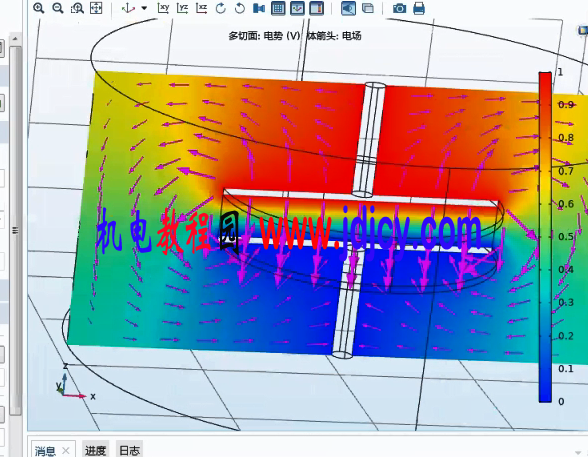The height and width of the screenshot is (457, 588).
Task: Print the plot with printer icon
Action: 419,8
